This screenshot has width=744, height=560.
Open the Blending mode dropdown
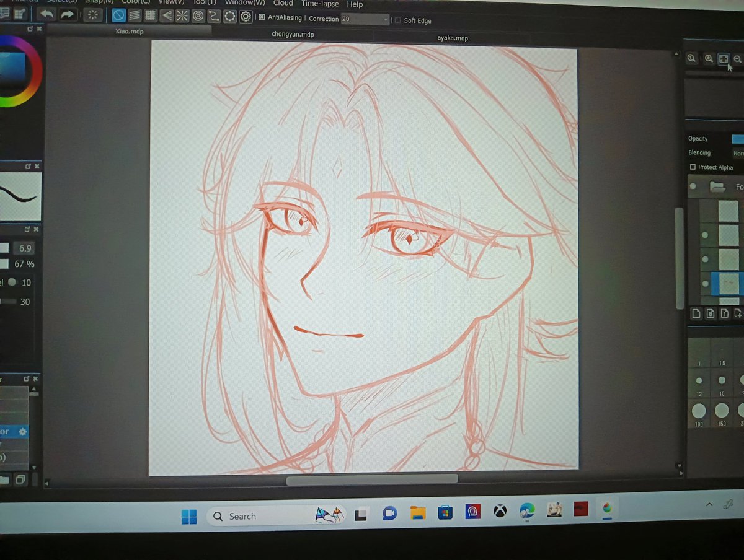pos(738,153)
